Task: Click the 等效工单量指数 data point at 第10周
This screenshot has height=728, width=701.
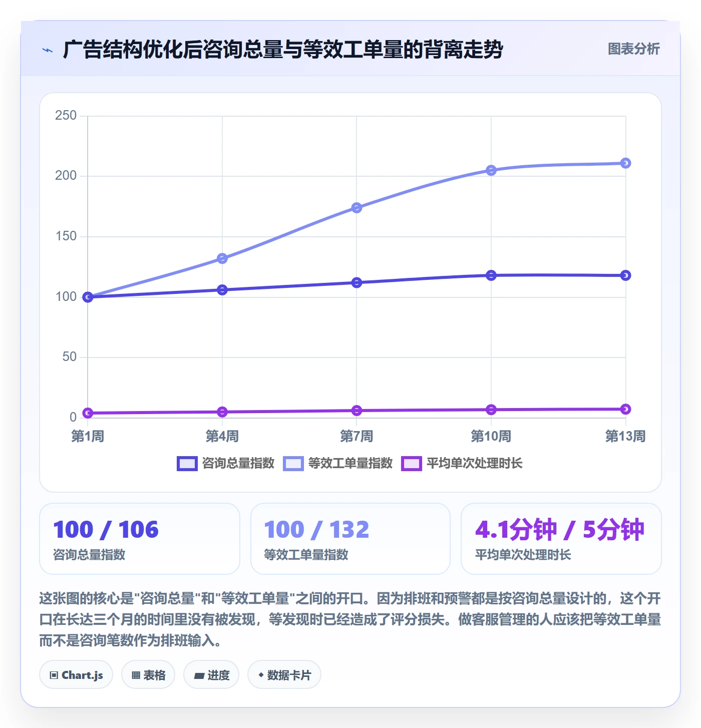Action: (491, 170)
